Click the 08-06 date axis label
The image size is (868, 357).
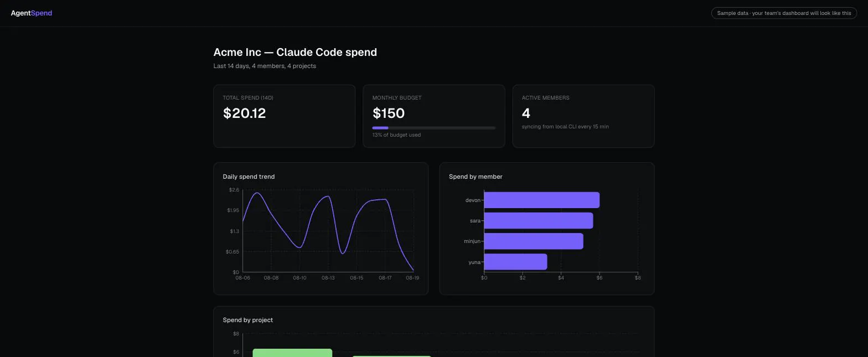[242, 278]
